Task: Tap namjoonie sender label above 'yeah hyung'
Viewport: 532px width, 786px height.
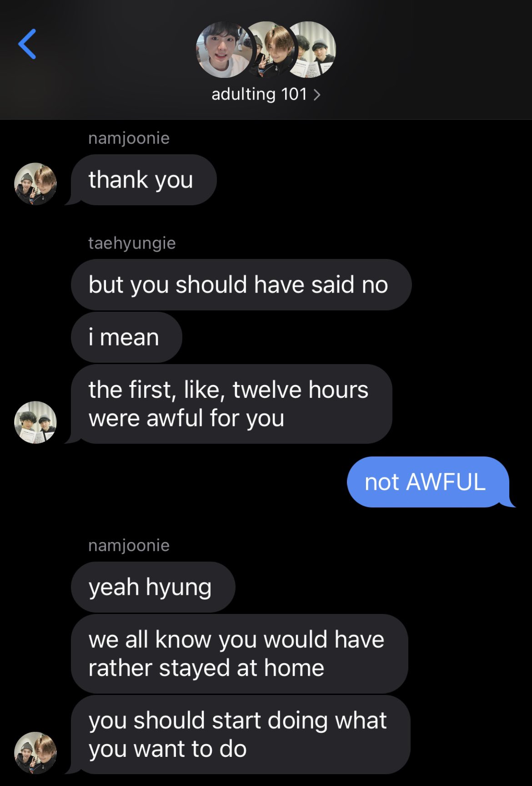Action: [129, 545]
